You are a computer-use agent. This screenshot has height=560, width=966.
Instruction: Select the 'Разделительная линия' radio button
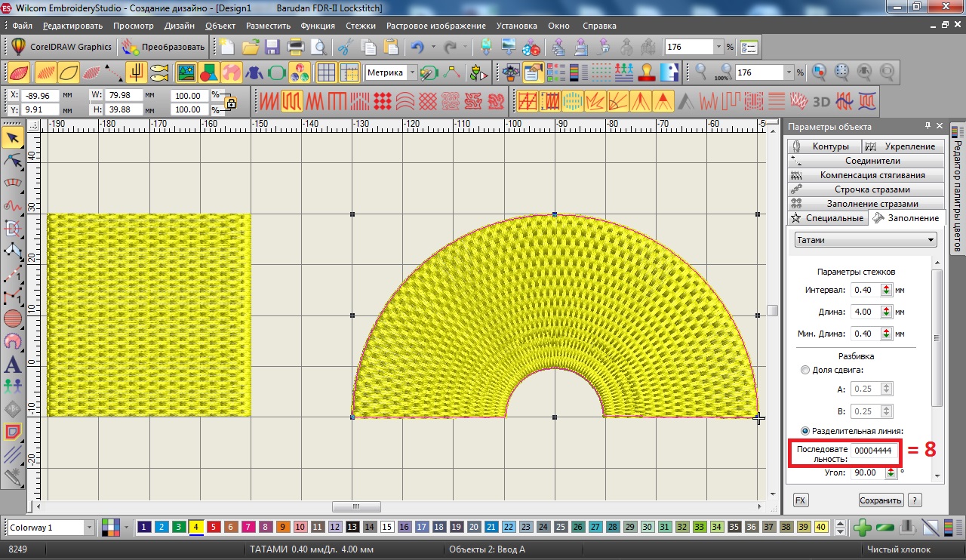[x=805, y=431]
